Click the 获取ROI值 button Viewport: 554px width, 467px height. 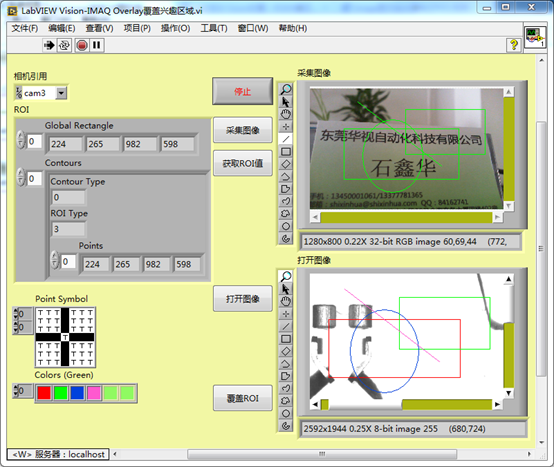coord(243,163)
